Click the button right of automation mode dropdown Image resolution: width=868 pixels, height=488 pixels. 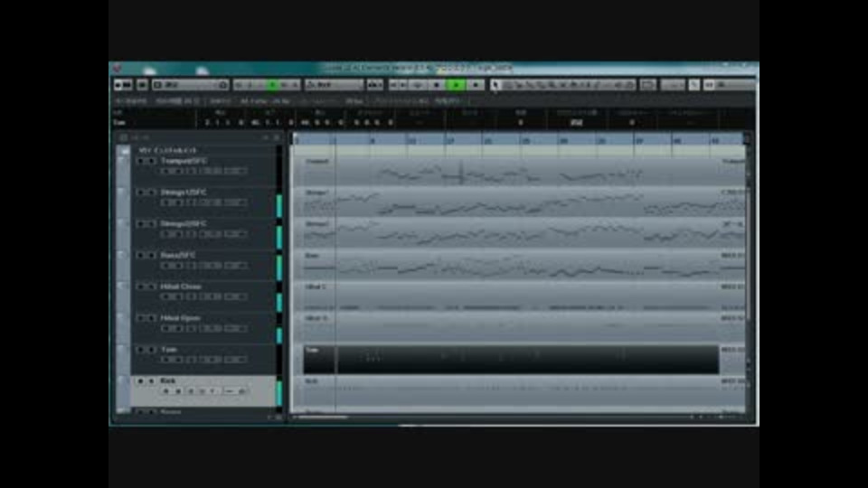click(x=374, y=85)
